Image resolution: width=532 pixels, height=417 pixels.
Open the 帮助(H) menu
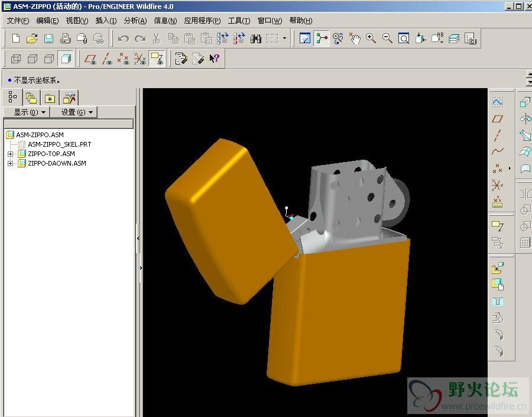click(x=301, y=21)
